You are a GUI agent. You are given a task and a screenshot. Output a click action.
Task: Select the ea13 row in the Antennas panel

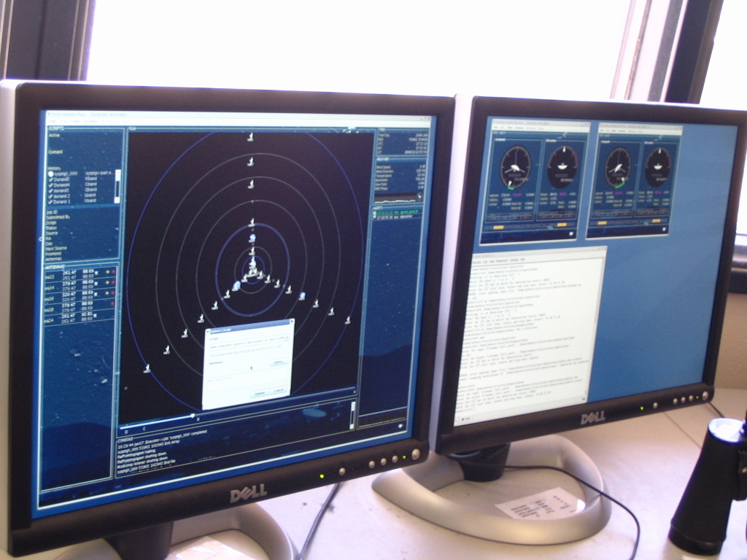(80, 274)
